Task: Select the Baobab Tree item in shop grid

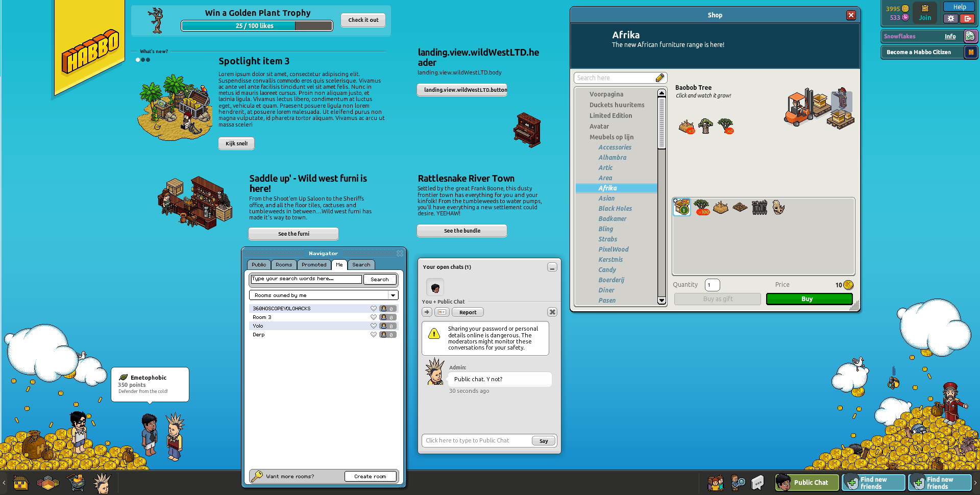Action: 682,207
